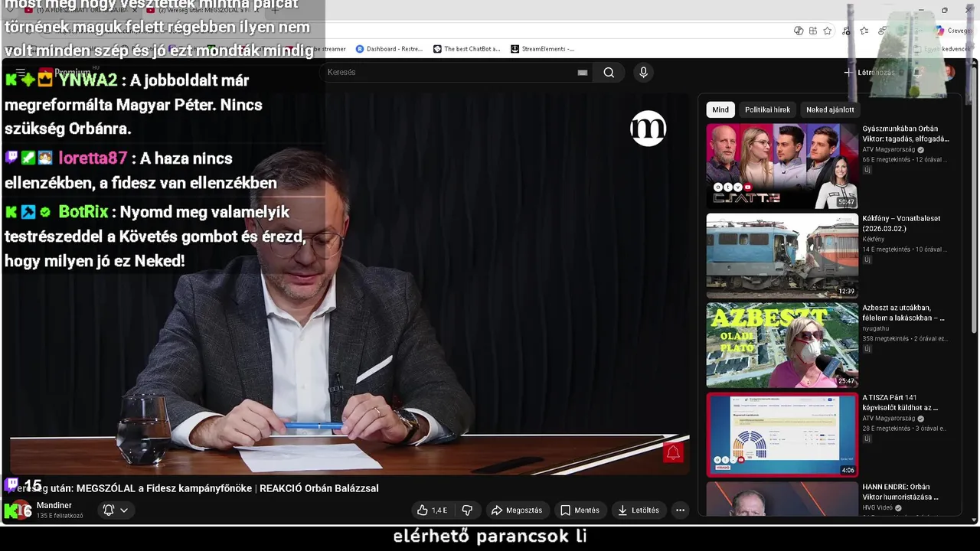Open the Dashboard - Restream bookmark

tap(389, 49)
